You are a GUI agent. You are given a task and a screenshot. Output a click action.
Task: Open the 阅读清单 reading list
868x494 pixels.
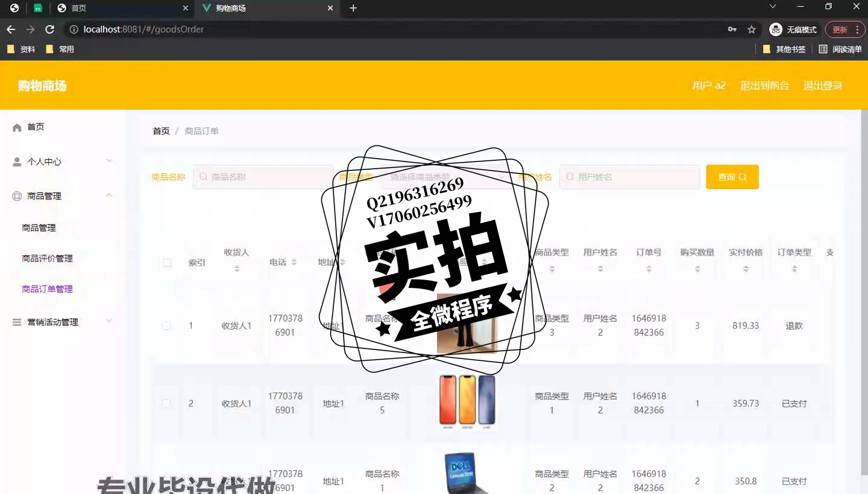point(840,49)
